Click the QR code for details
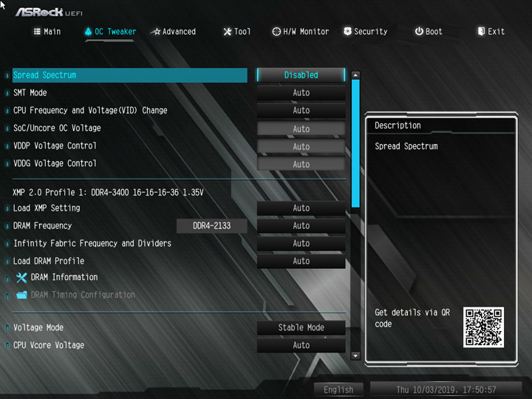The width and height of the screenshot is (532, 399). [x=483, y=327]
